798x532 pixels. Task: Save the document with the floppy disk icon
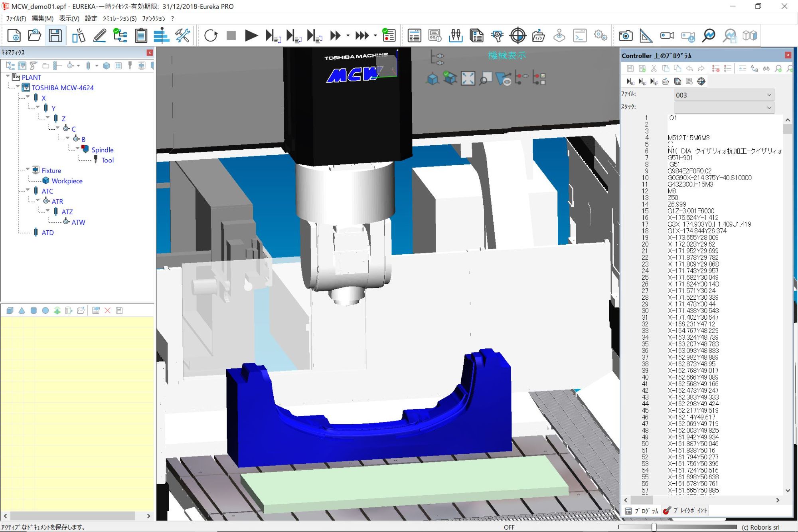tap(55, 36)
